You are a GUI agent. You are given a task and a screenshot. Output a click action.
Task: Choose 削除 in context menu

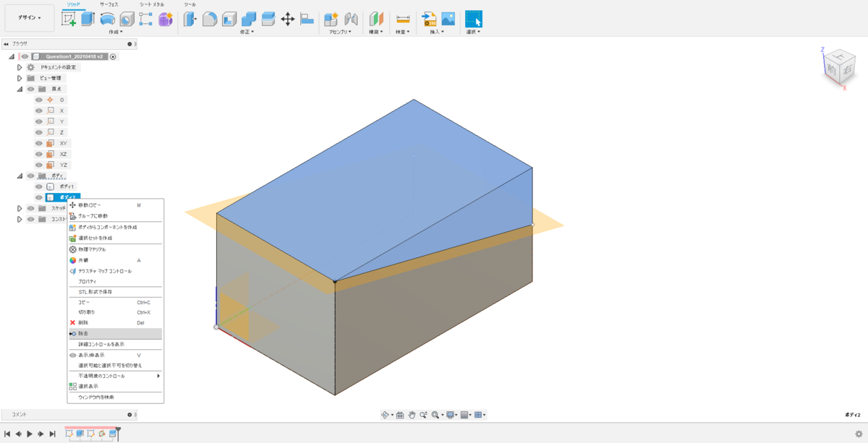[x=116, y=323]
